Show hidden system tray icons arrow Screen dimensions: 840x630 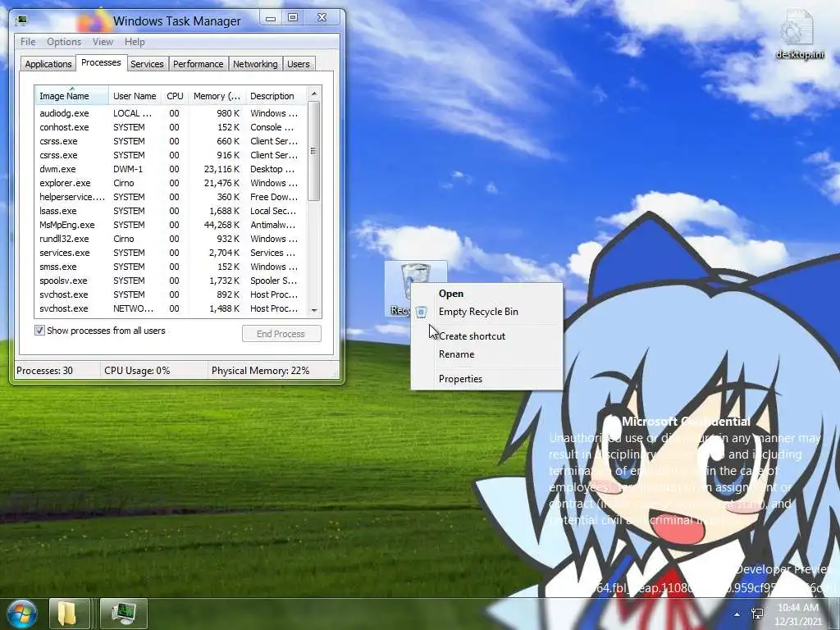737,614
